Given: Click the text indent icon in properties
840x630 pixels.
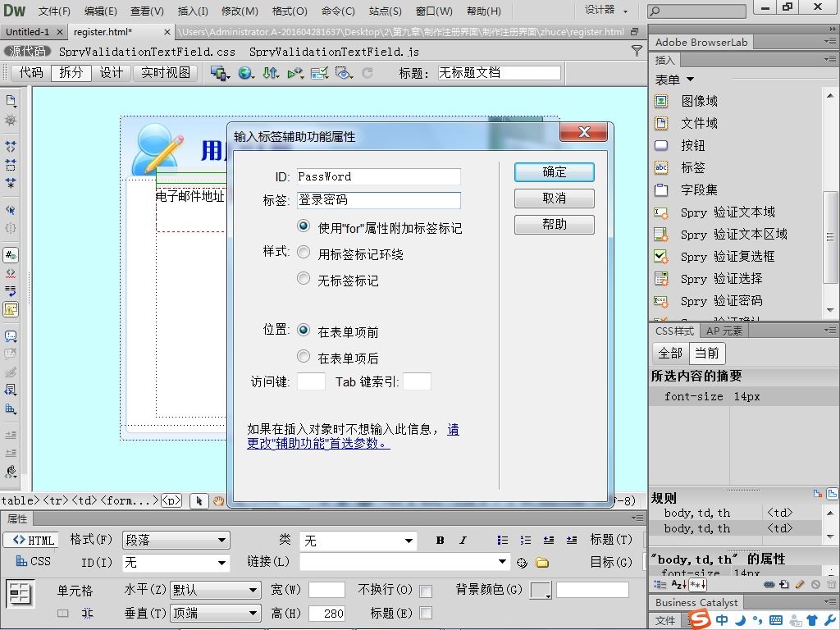Looking at the screenshot, I should pos(572,540).
